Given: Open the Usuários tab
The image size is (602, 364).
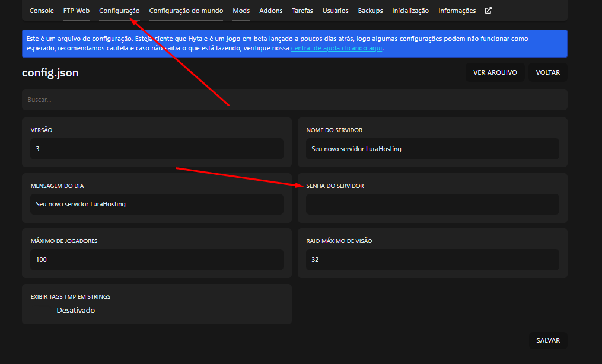Looking at the screenshot, I should pos(335,11).
